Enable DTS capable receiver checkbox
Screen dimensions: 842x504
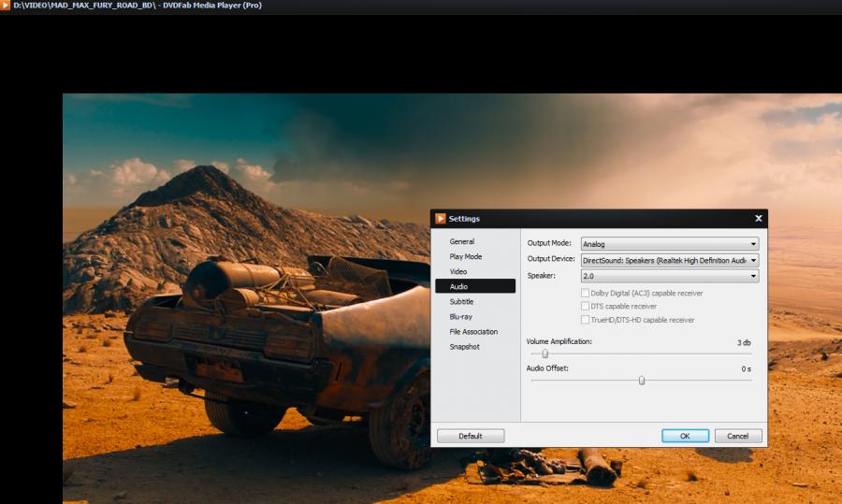click(x=585, y=306)
